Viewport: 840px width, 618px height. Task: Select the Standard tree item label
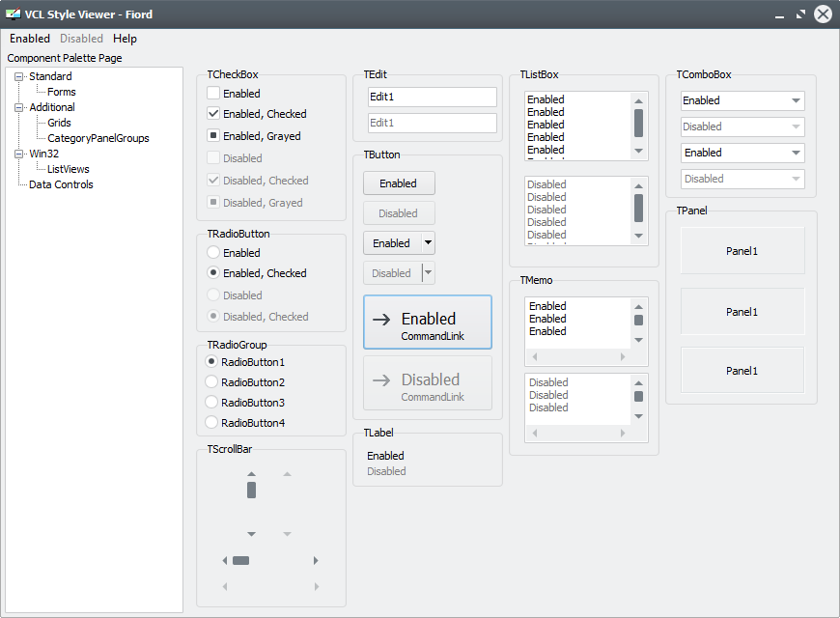[50, 76]
